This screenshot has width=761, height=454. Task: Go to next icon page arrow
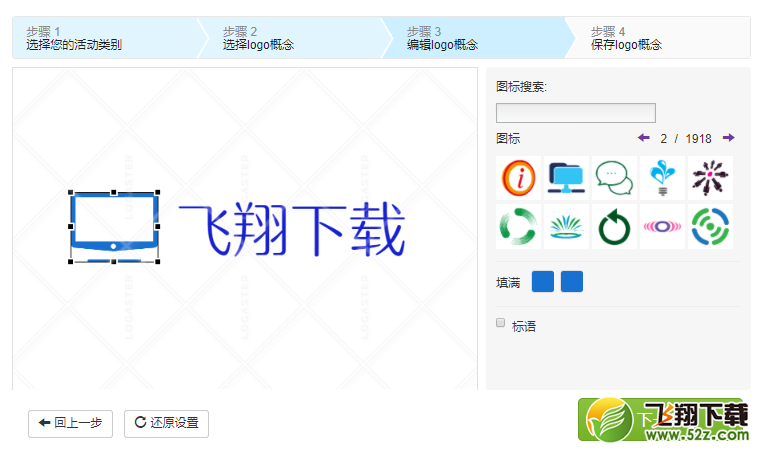(x=728, y=138)
